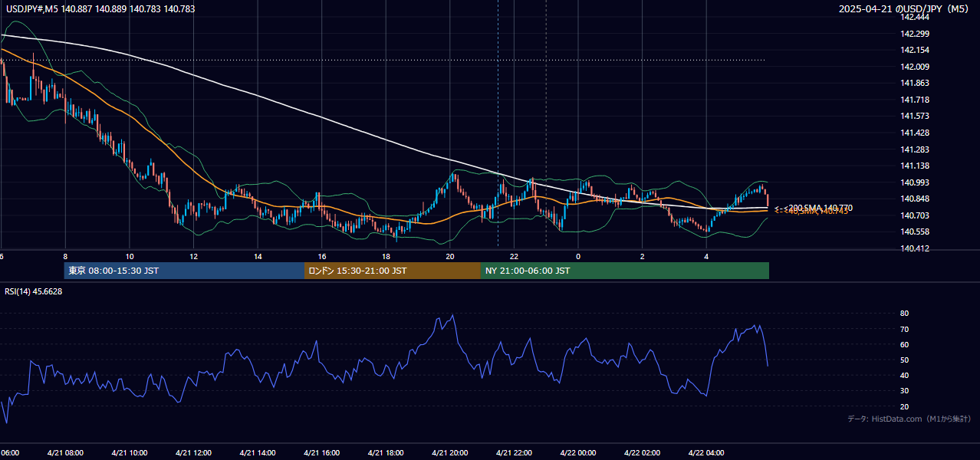Click bottom time label 4/21 14:00
Viewport: 980px width, 460px height.
[258, 452]
